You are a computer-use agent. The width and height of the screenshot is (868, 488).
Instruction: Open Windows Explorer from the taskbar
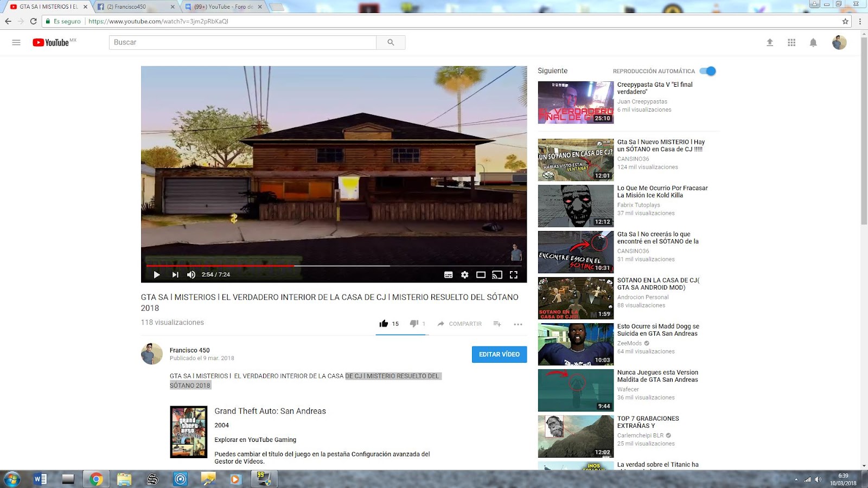[124, 479]
